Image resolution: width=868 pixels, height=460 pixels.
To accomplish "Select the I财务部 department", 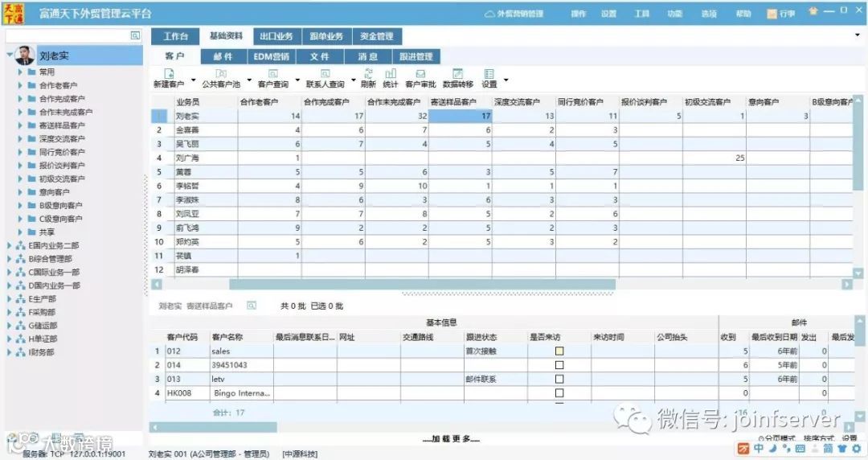I will coord(41,352).
